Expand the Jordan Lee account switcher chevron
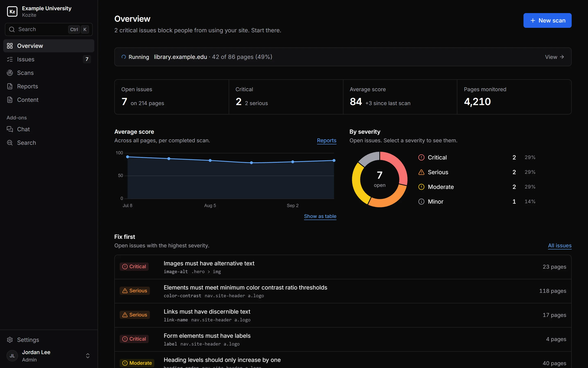The height and width of the screenshot is (368, 588). (x=88, y=356)
